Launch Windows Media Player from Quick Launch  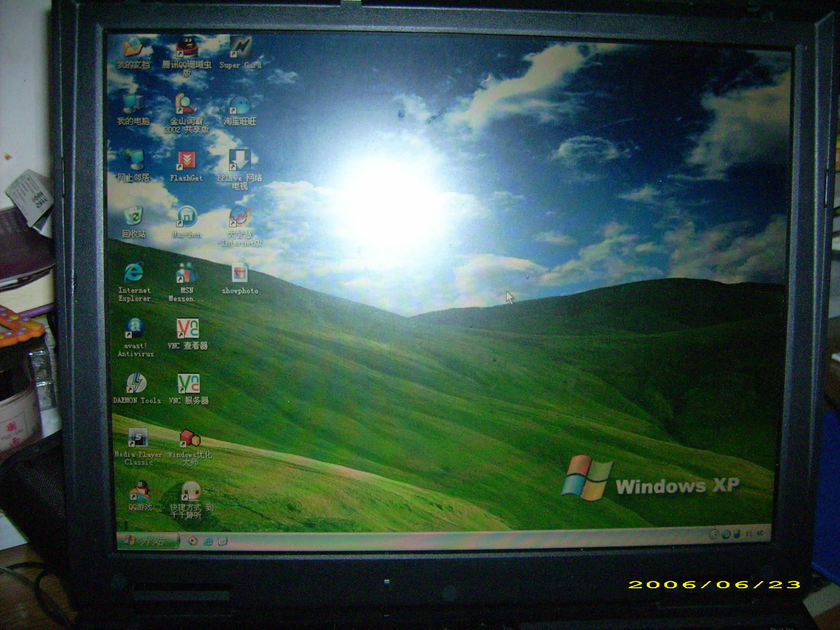point(193,541)
